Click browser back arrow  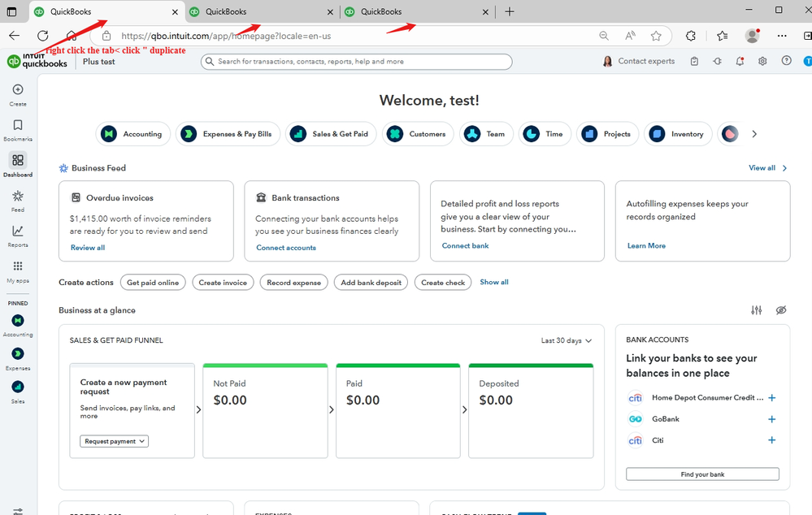coord(14,36)
